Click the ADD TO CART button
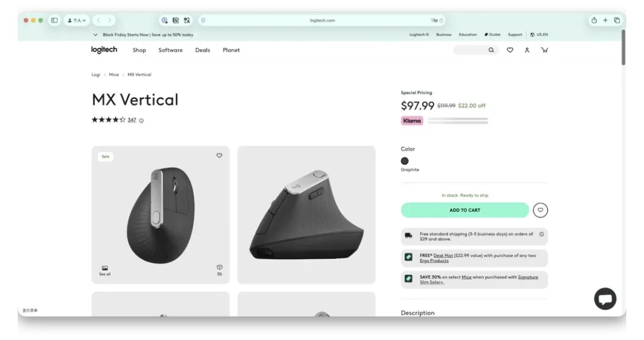The image size is (644, 340). (x=465, y=210)
